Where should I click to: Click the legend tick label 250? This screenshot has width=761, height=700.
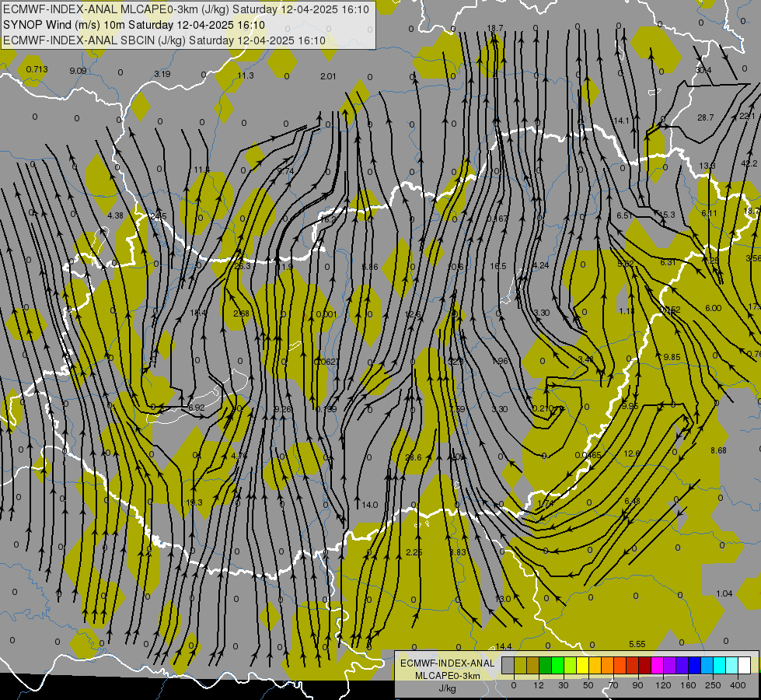(x=714, y=685)
